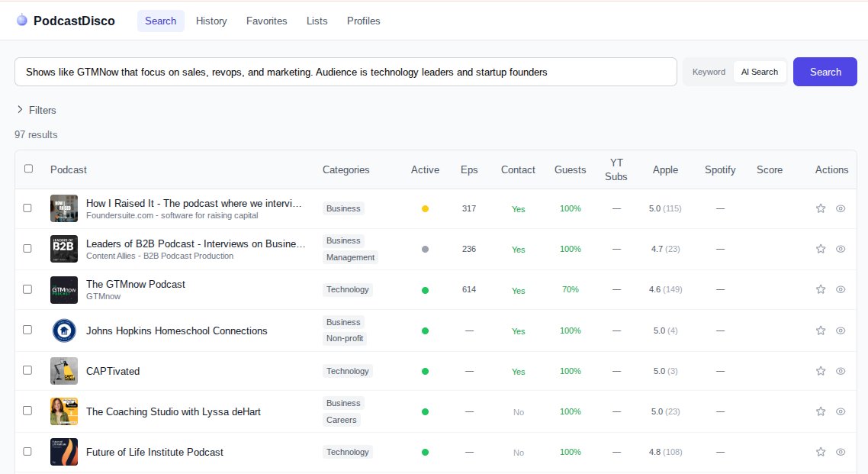Click the 70% guests value for GTMnow
Image resolution: width=868 pixels, height=474 pixels.
(x=571, y=289)
